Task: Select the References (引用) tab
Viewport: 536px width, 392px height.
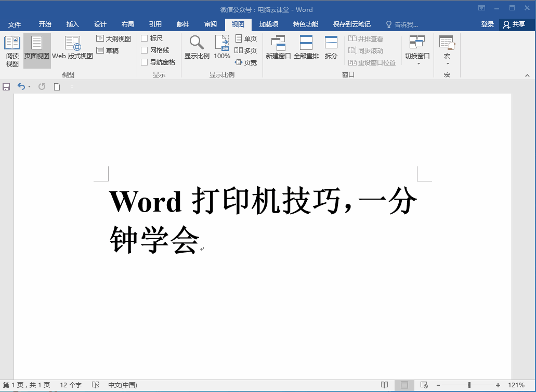Action: [155, 24]
